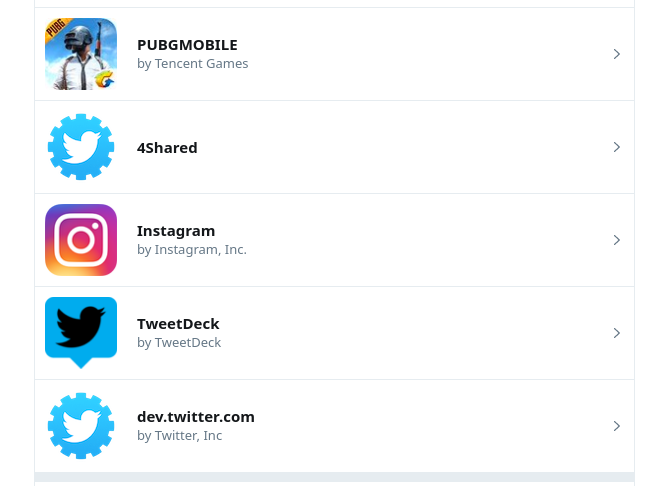Click the TweetDeck black bird icon
The height and width of the screenshot is (486, 653).
tap(81, 333)
